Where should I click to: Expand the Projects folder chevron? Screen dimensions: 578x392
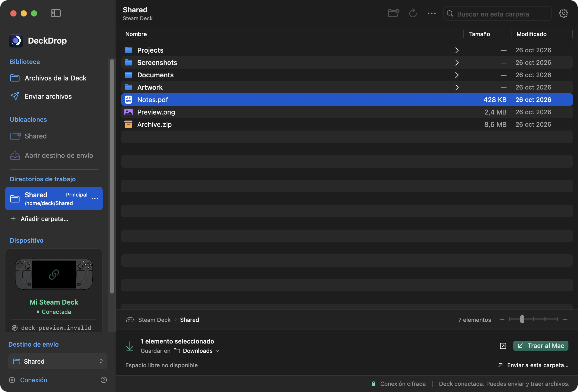click(x=457, y=50)
